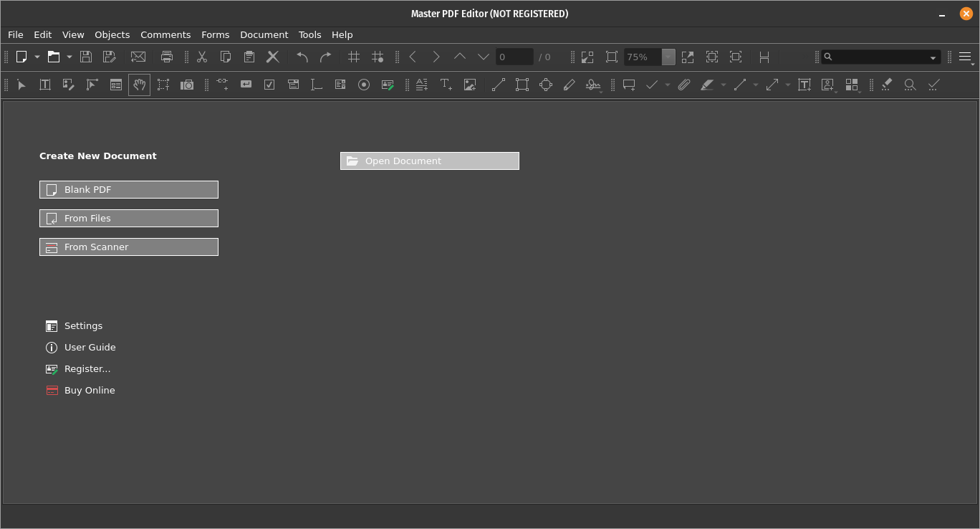Open the Edit menu
Screen dimensions: 980x529
(x=43, y=34)
